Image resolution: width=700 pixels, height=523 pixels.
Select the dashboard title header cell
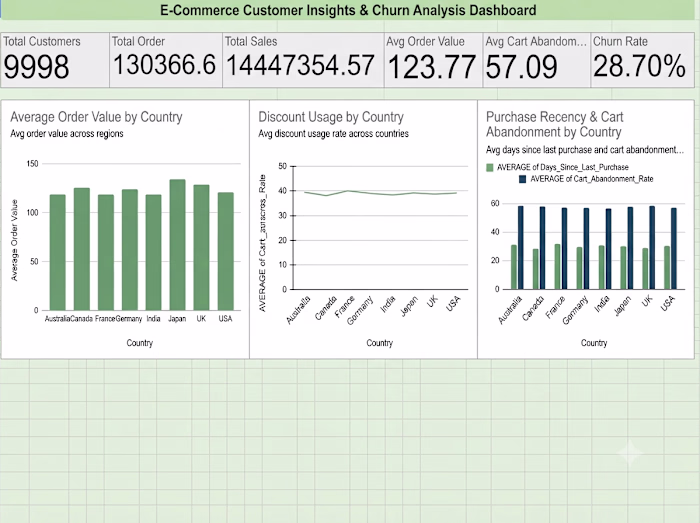coord(348,10)
